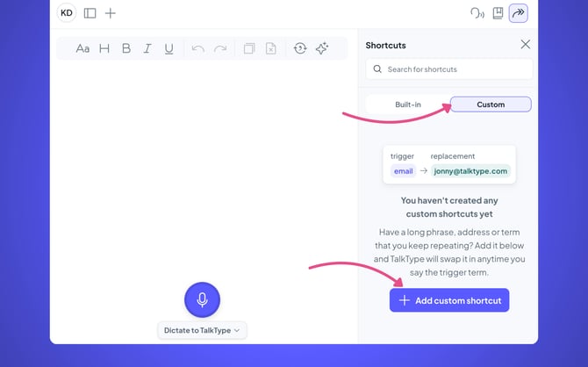Viewport: 588px width, 367px height.
Task: Open the AI sparkle tool
Action: pos(322,48)
